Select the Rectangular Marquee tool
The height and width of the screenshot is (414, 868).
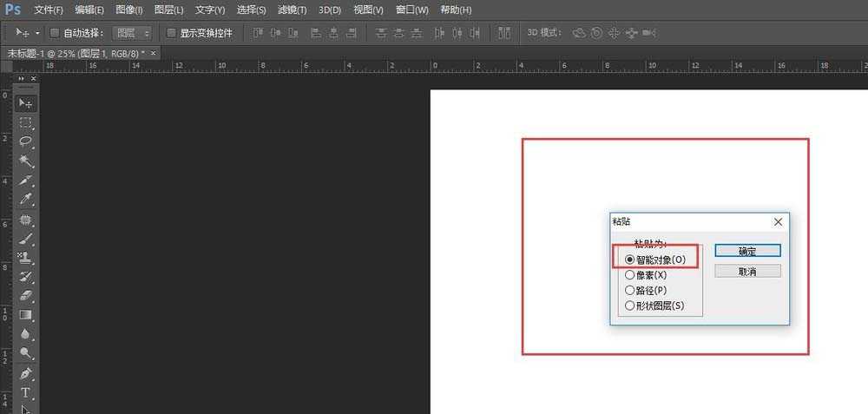tap(26, 122)
